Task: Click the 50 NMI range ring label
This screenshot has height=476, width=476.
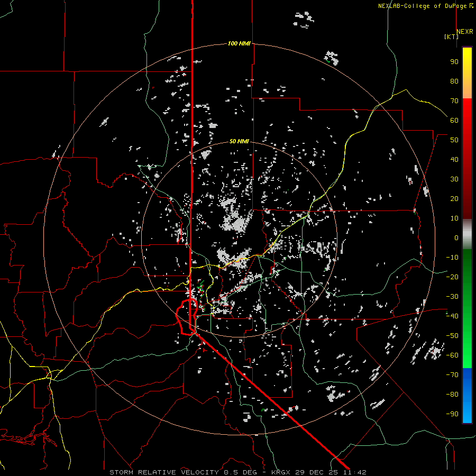Action: [x=239, y=141]
